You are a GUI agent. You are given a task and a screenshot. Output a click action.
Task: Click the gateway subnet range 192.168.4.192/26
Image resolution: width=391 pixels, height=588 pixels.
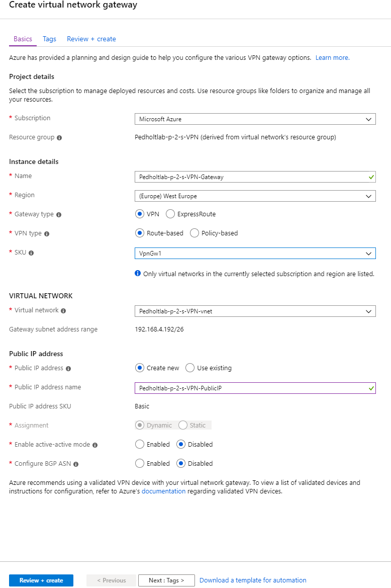click(x=159, y=329)
